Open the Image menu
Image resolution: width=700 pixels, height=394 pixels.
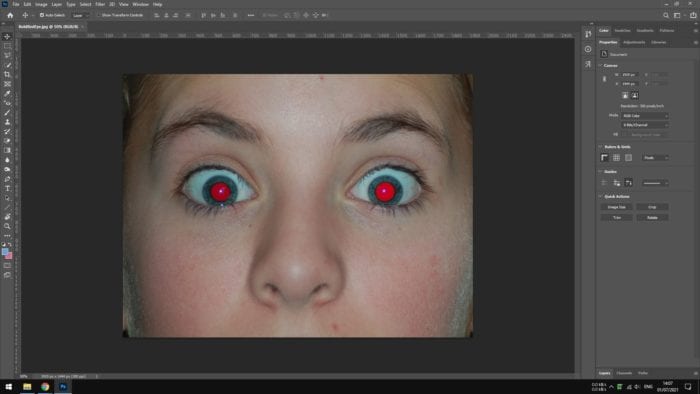[41, 4]
